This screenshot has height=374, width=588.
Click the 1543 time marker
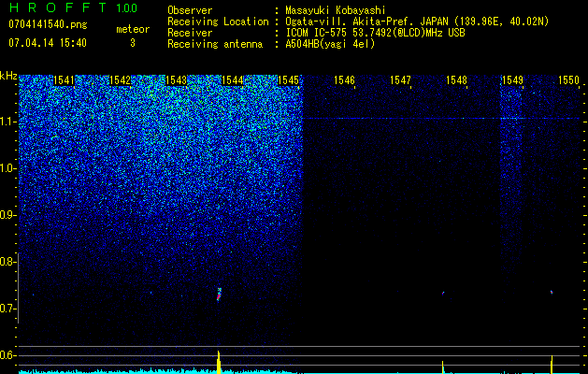tap(176, 80)
